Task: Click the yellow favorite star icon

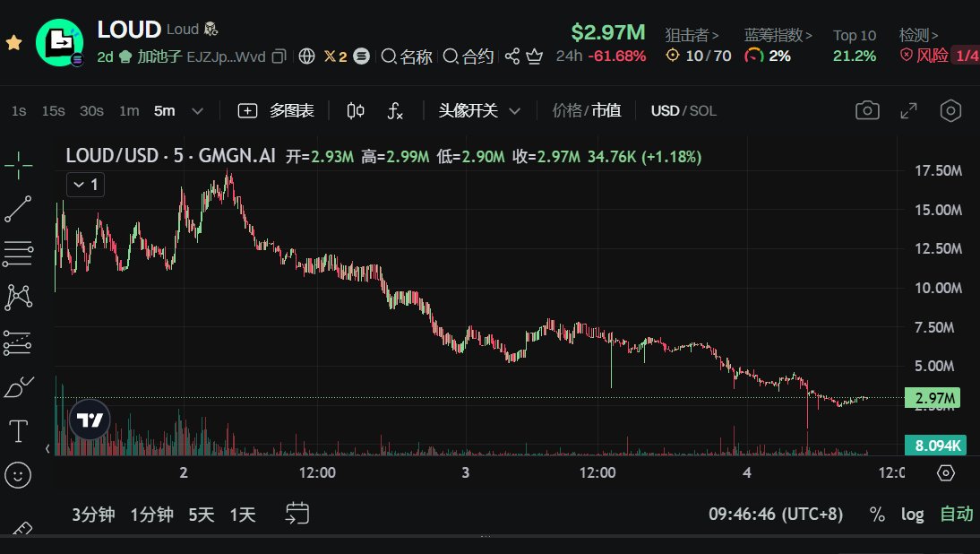Action: 13,42
